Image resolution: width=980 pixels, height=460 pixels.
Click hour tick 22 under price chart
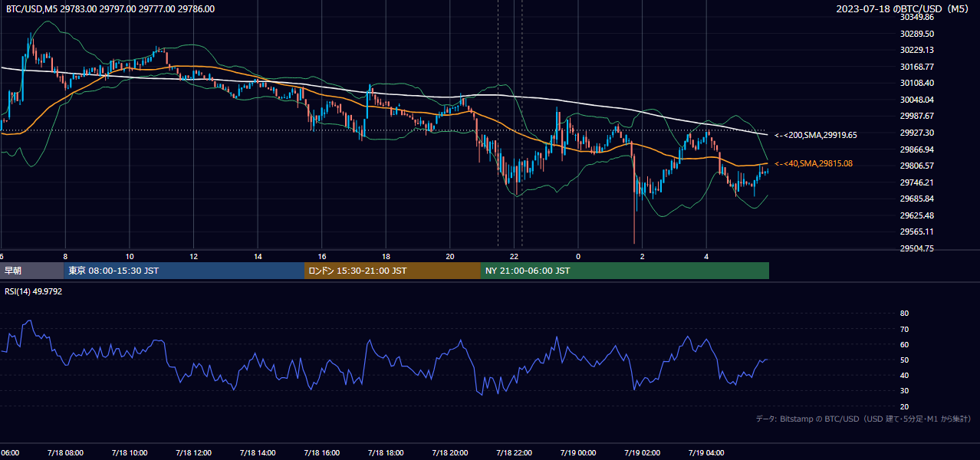[515, 256]
